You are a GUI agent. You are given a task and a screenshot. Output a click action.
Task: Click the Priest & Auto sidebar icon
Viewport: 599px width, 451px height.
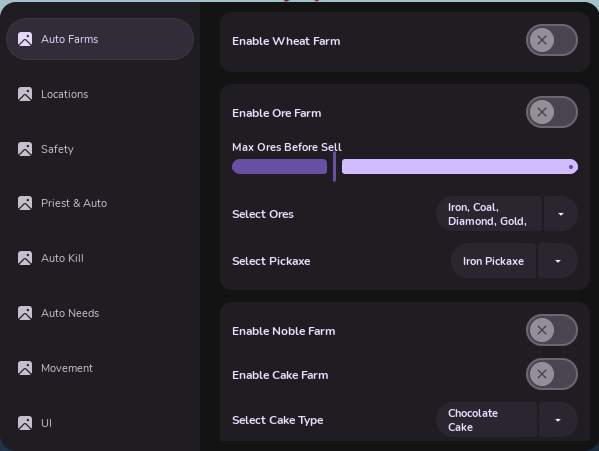click(25, 203)
